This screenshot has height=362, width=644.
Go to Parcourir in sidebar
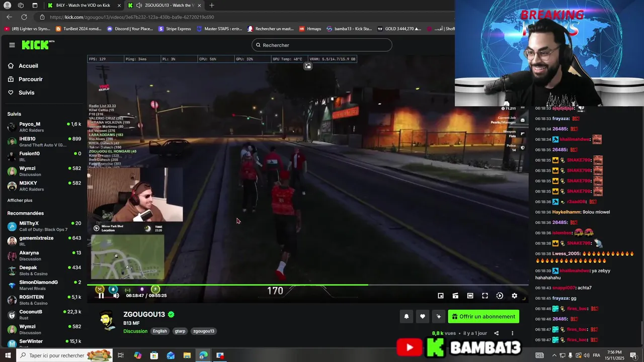point(30,79)
